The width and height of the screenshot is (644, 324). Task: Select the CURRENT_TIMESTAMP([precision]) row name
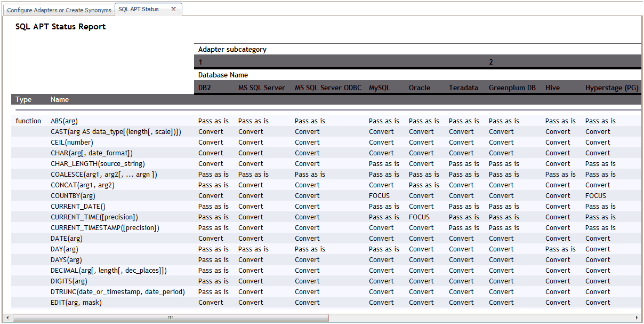coord(105,227)
